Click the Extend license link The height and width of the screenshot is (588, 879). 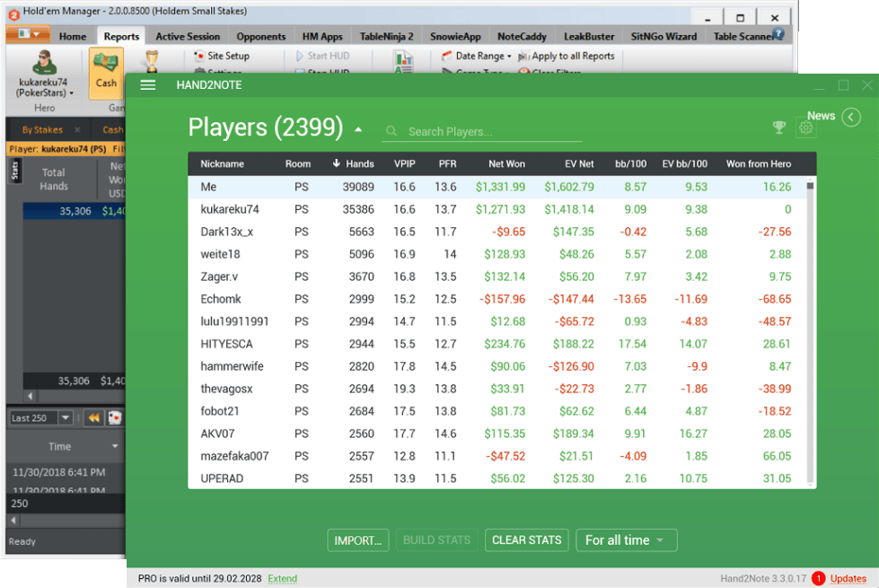point(283,578)
